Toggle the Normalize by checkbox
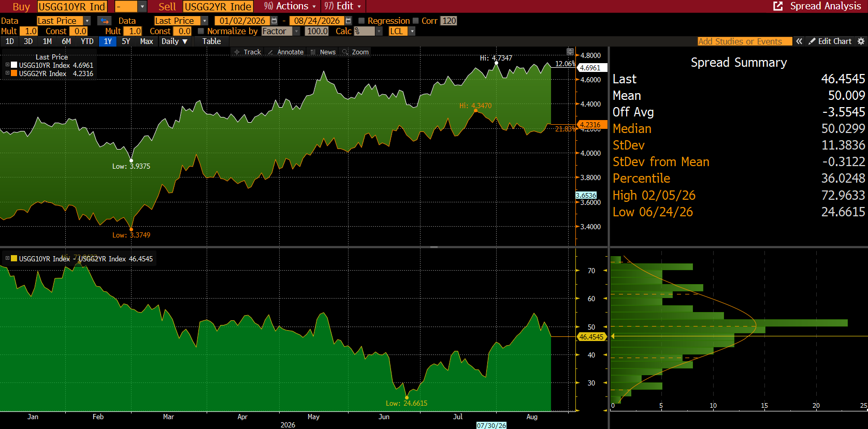 tap(201, 31)
